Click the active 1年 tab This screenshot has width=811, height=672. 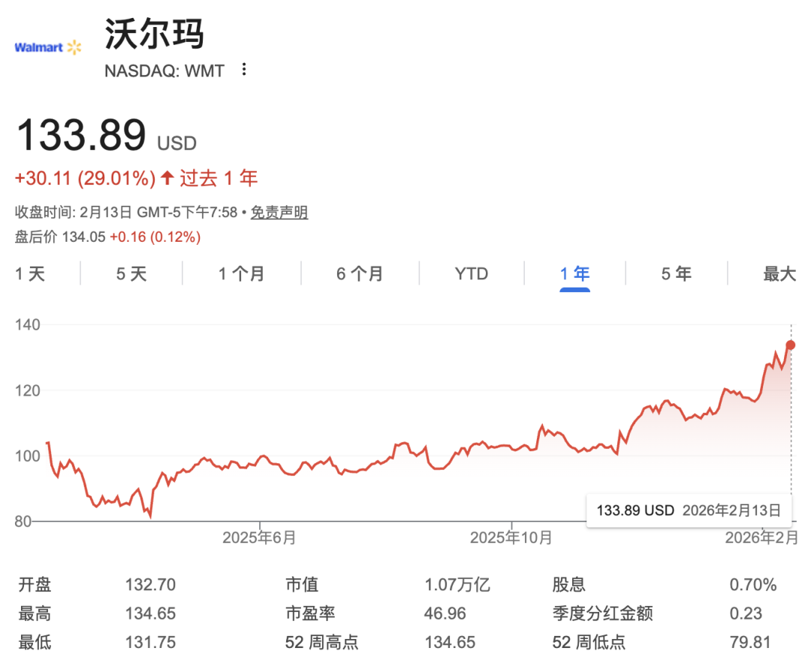pos(574,274)
